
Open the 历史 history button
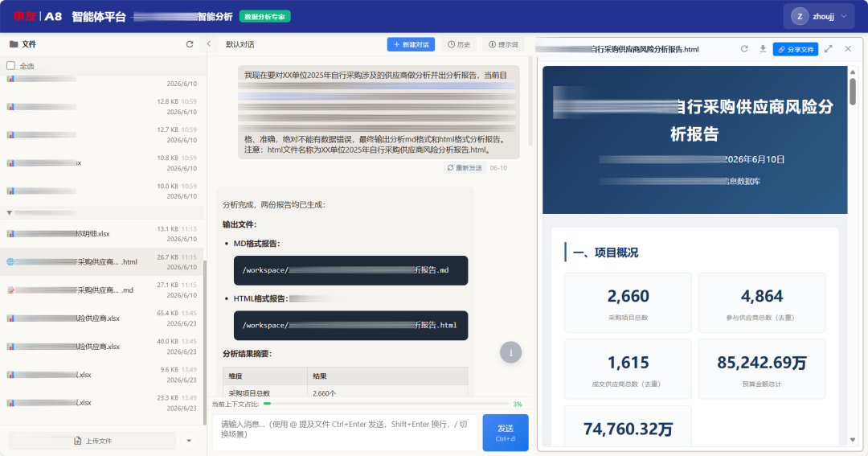tap(459, 44)
